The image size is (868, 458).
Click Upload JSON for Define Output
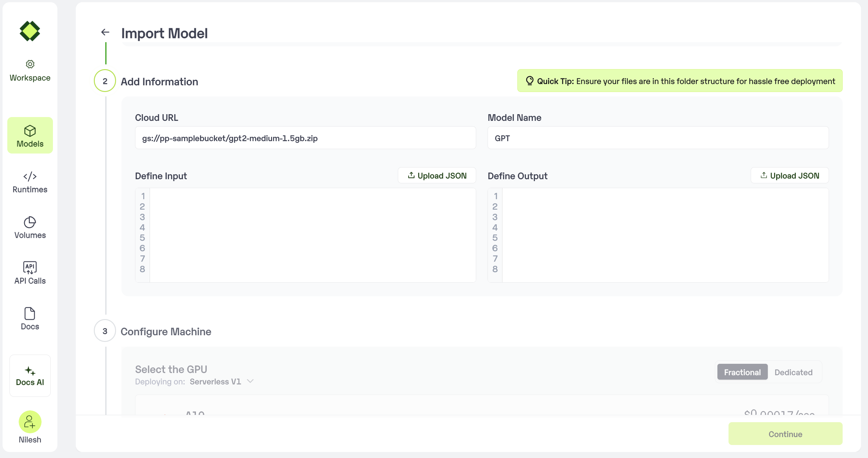pos(789,176)
